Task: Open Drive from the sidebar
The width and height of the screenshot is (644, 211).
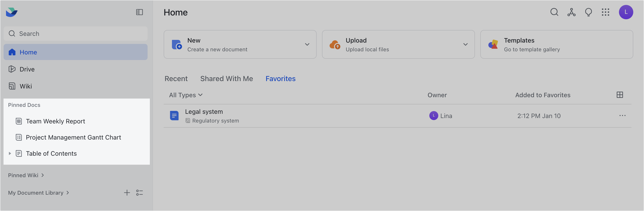Action: [27, 69]
